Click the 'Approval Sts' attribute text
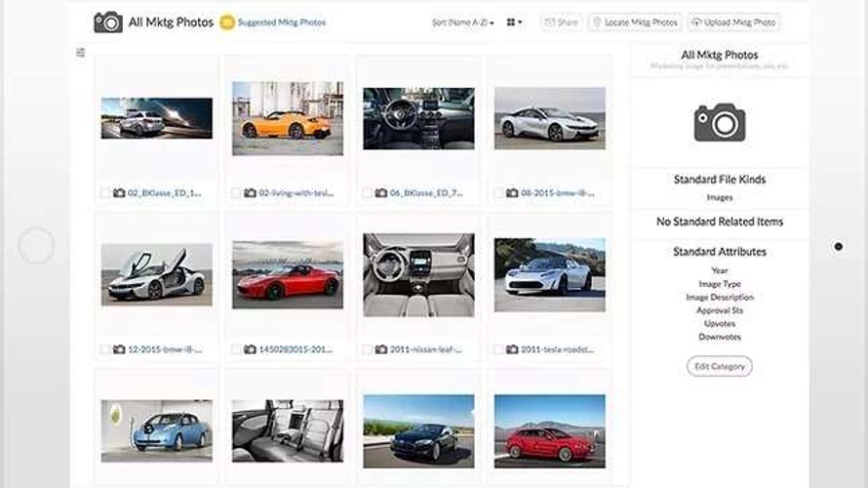Image resolution: width=868 pixels, height=488 pixels. coord(720,310)
